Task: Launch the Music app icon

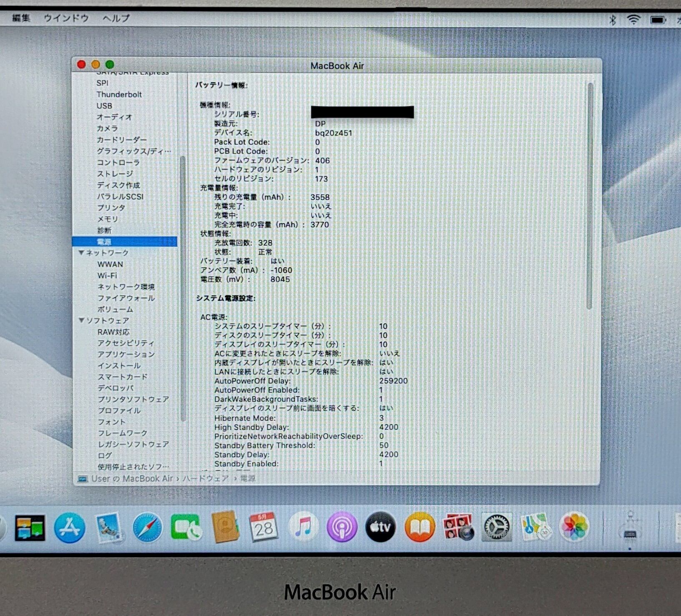Action: [x=303, y=527]
